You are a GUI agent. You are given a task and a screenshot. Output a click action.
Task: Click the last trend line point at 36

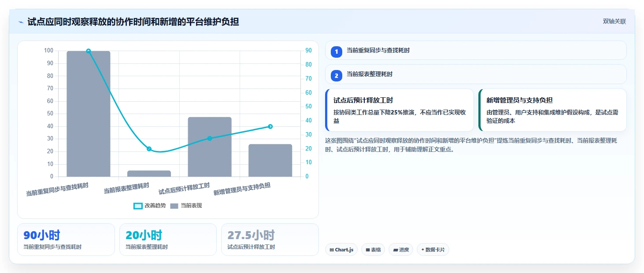coord(270,126)
